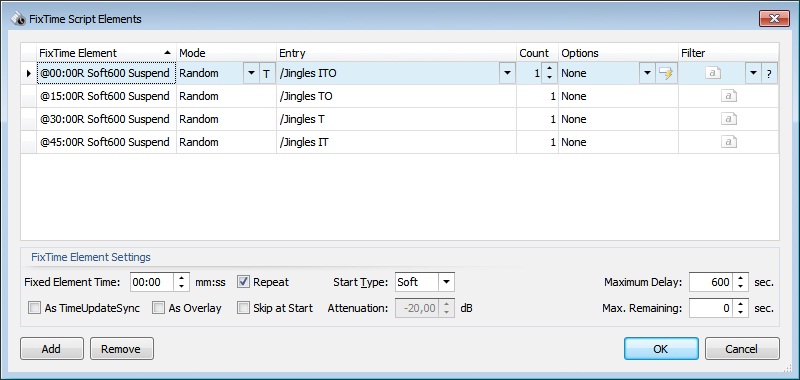
Task: Click the FixTime Script Elements title icon
Action: pyautogui.click(x=18, y=19)
